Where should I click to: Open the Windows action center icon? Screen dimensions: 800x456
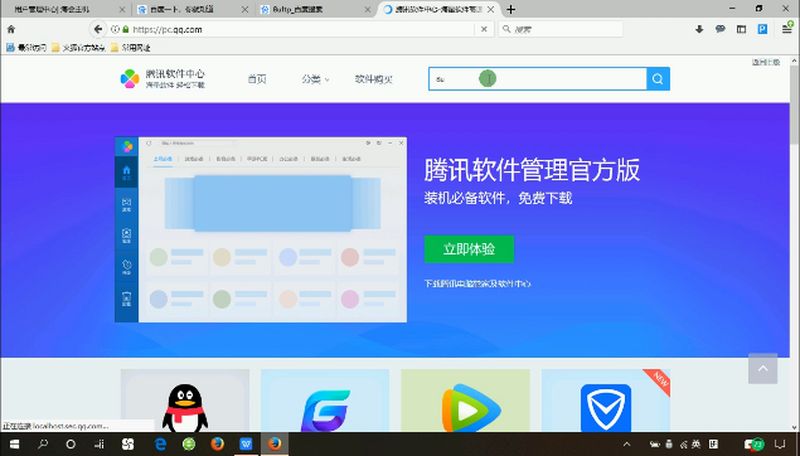780,444
